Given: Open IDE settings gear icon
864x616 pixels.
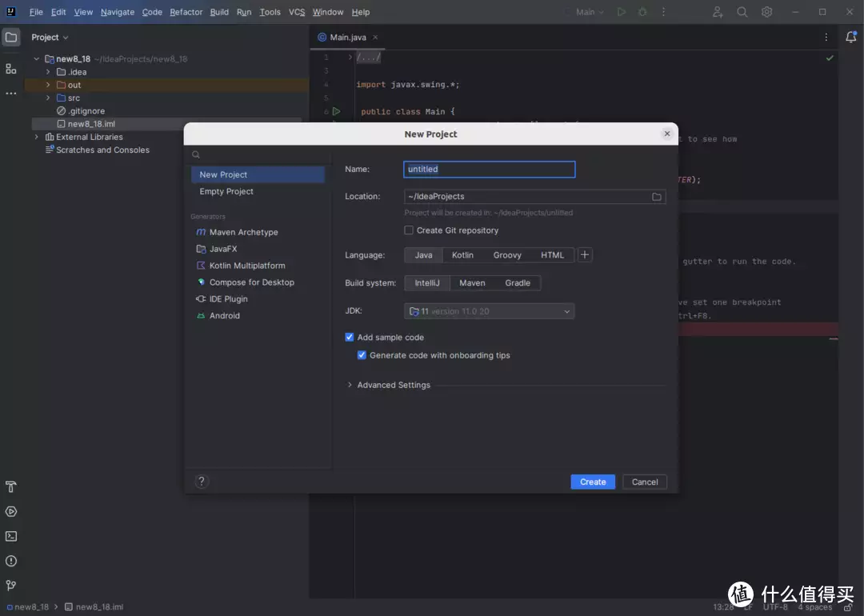Looking at the screenshot, I should point(767,11).
